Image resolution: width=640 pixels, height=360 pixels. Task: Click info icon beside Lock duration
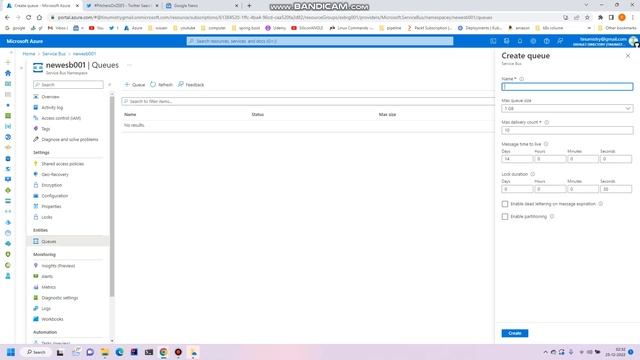click(533, 174)
